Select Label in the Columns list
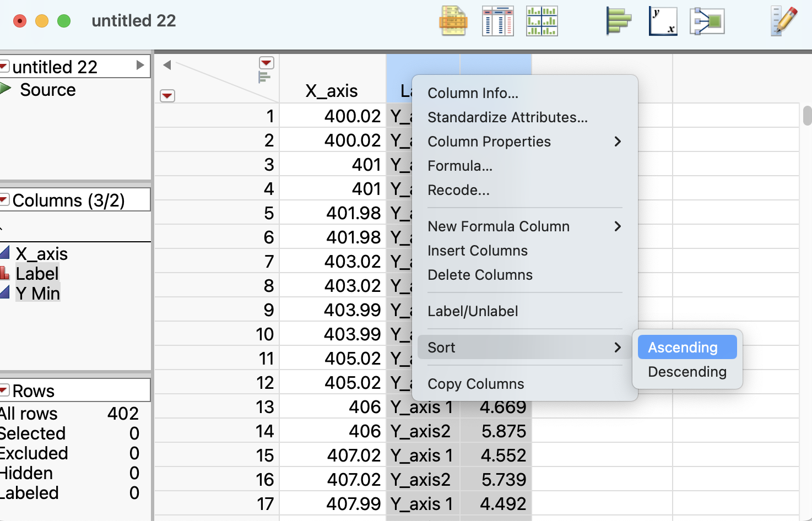812x521 pixels. click(x=37, y=274)
